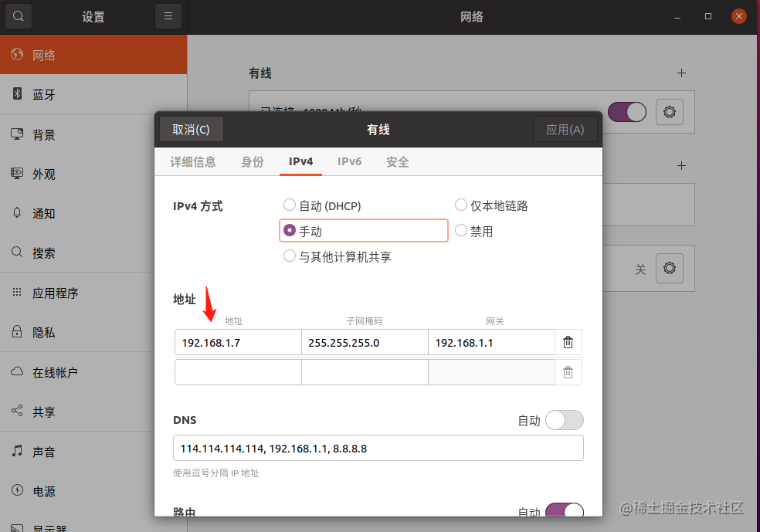The width and height of the screenshot is (760, 532).
Task: Click the trash icon on the empty address row
Action: (568, 371)
